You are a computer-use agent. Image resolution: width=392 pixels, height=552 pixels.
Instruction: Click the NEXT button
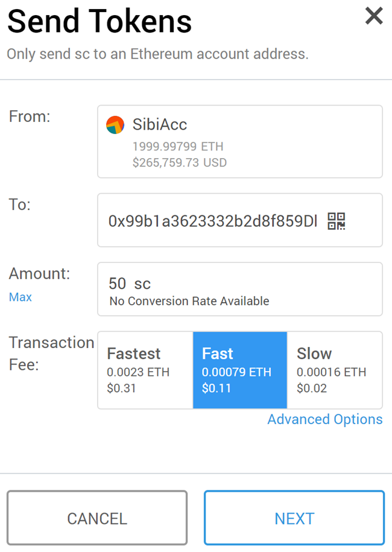point(294,518)
